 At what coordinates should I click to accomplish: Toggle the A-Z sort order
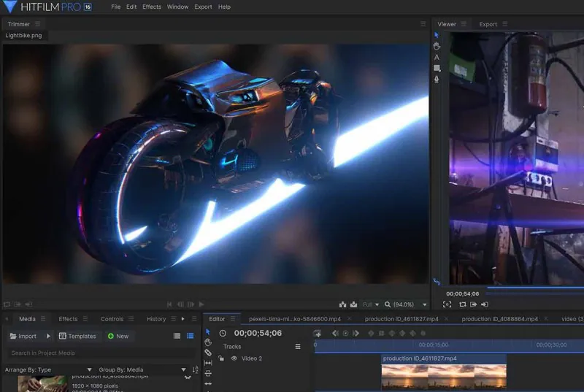tap(196, 369)
